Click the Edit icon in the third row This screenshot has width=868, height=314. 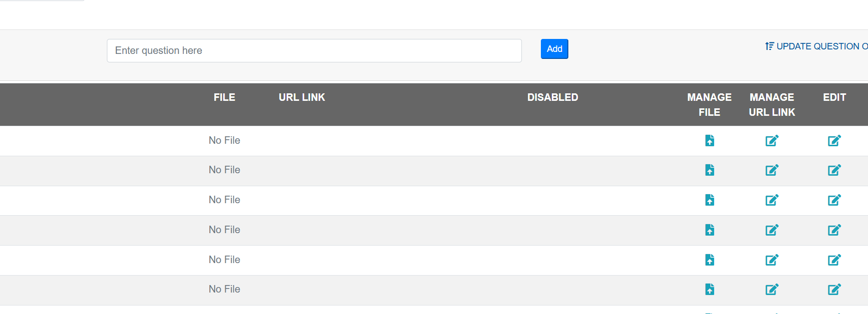click(x=834, y=200)
